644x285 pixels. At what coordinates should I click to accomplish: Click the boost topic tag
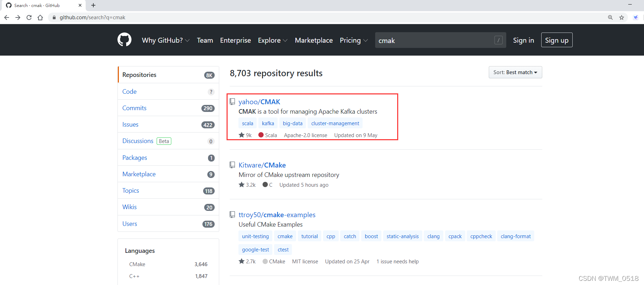point(371,236)
